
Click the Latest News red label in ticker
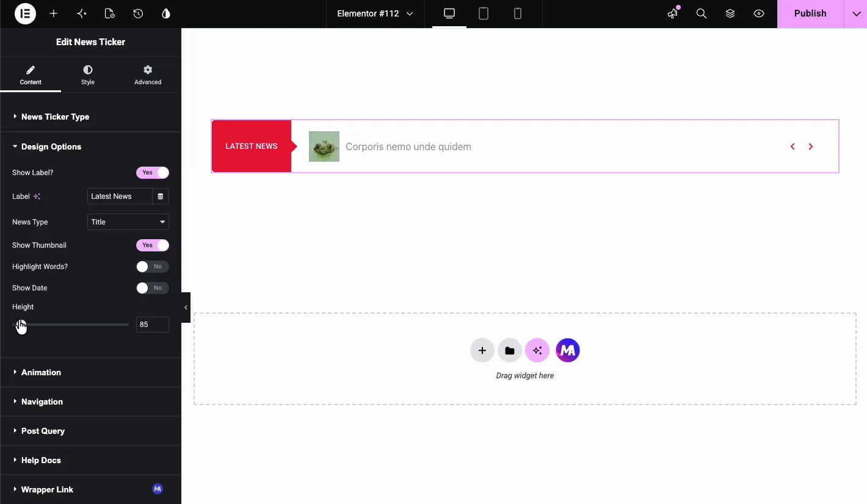tap(252, 146)
